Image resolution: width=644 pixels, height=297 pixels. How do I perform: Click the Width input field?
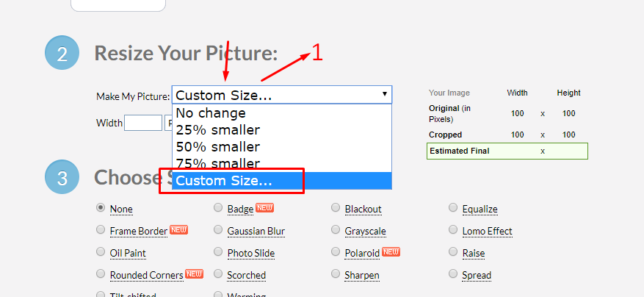(143, 124)
